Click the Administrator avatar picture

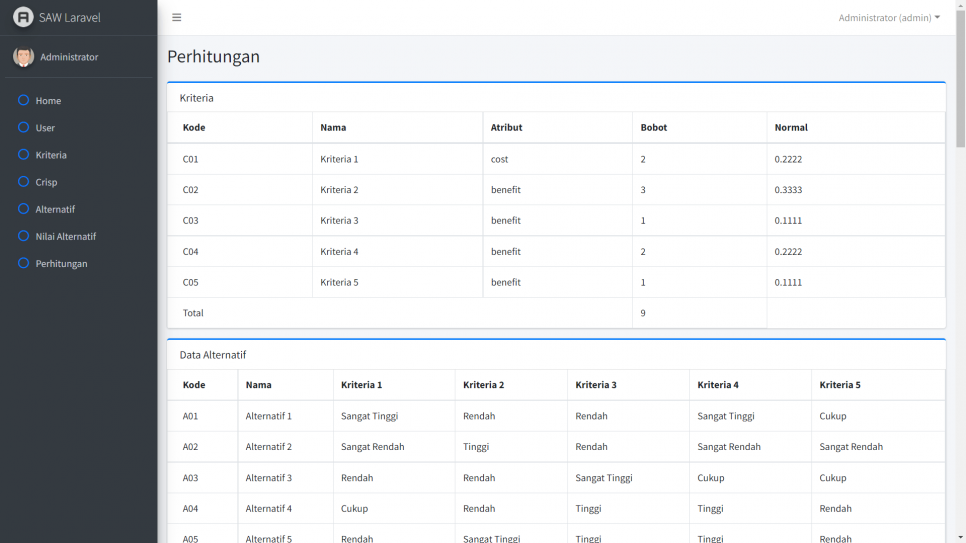(x=23, y=57)
